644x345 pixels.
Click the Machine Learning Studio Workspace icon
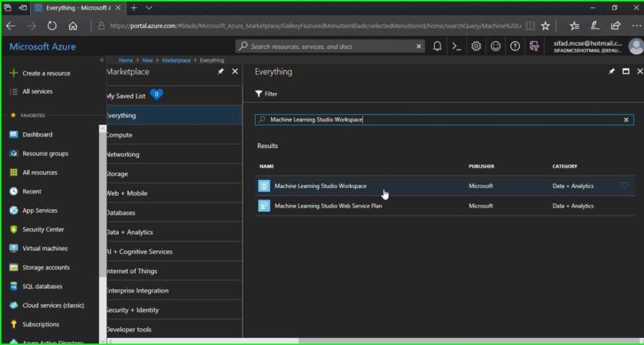tap(264, 186)
